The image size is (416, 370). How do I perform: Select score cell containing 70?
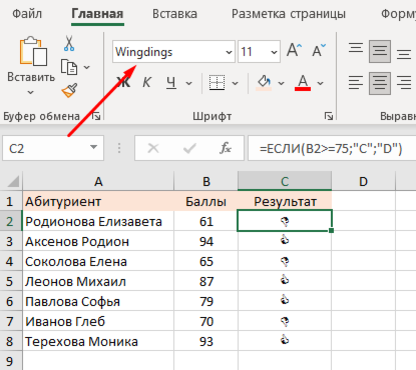[206, 321]
